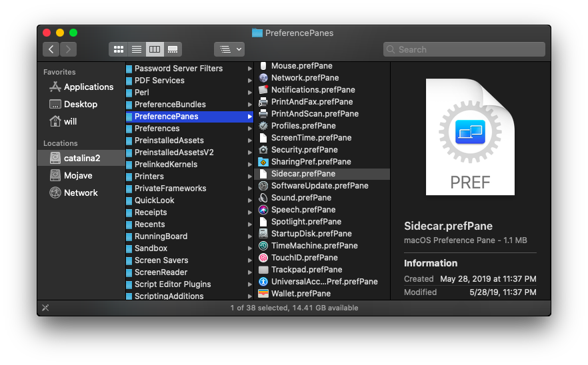The width and height of the screenshot is (588, 365).
Task: Select the RunningBoard folder
Action: [189, 236]
